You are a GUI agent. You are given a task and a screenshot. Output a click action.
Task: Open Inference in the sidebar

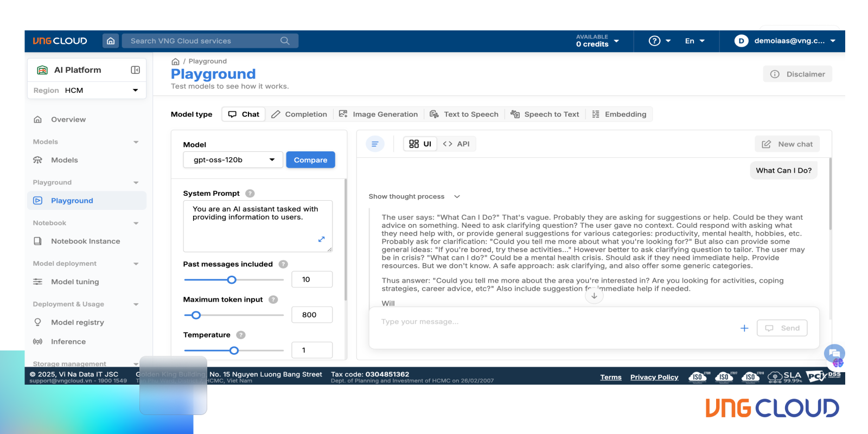tap(87, 342)
